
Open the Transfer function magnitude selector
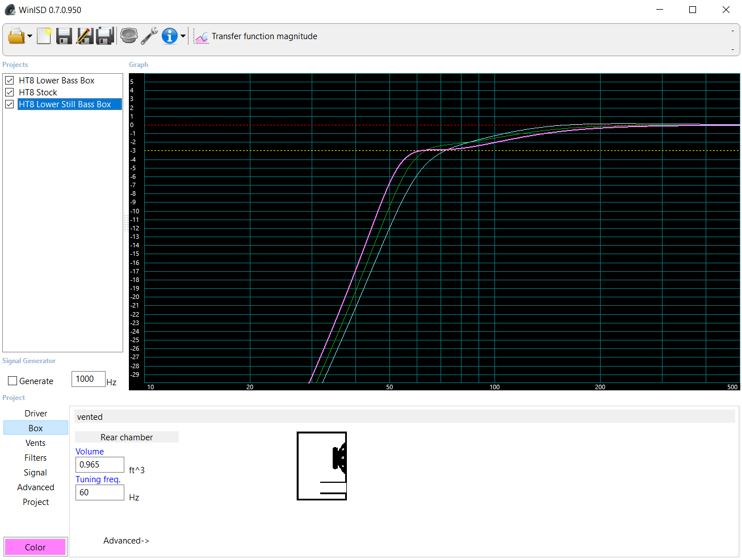pos(265,36)
